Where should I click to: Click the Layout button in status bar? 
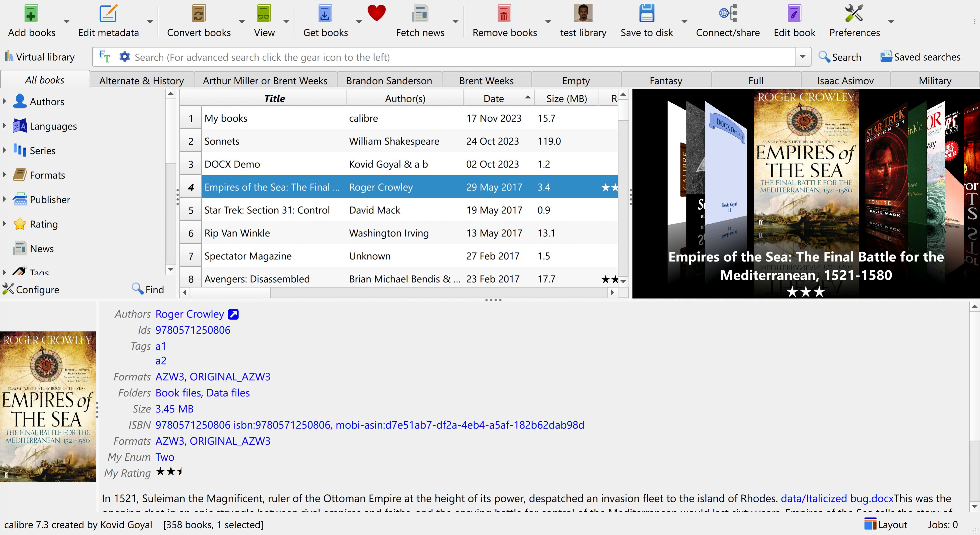886,525
